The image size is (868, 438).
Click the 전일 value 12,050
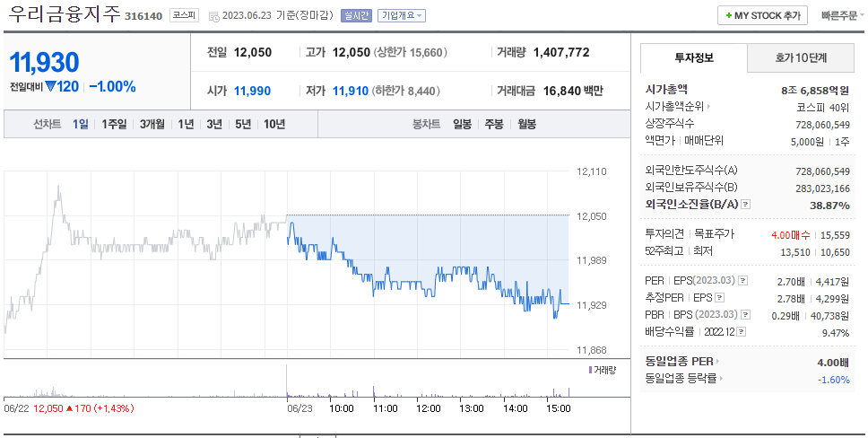pyautogui.click(x=253, y=53)
